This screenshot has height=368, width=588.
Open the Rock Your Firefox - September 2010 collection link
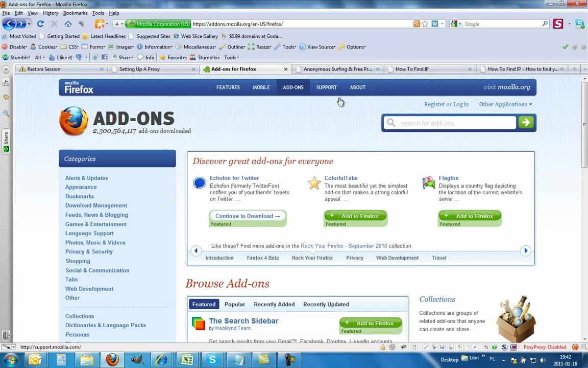(x=344, y=246)
